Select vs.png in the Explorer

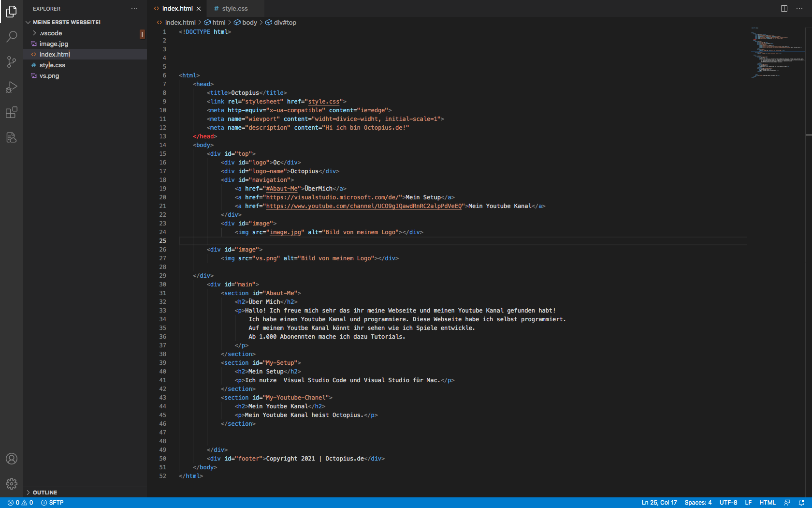pyautogui.click(x=50, y=75)
